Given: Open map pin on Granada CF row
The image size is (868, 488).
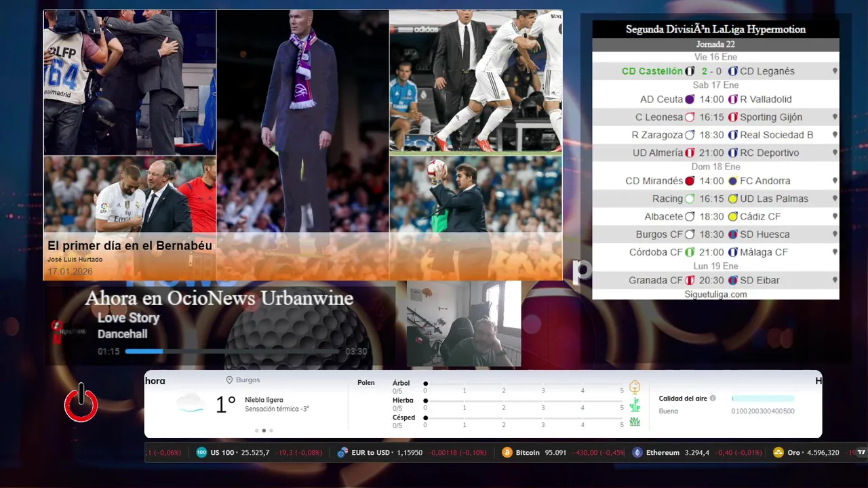Looking at the screenshot, I should tap(835, 280).
